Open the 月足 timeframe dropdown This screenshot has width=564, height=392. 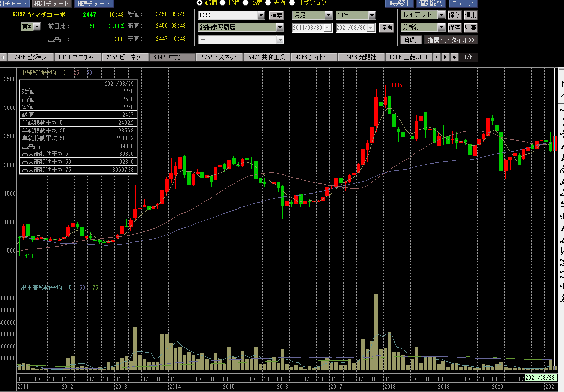(328, 15)
